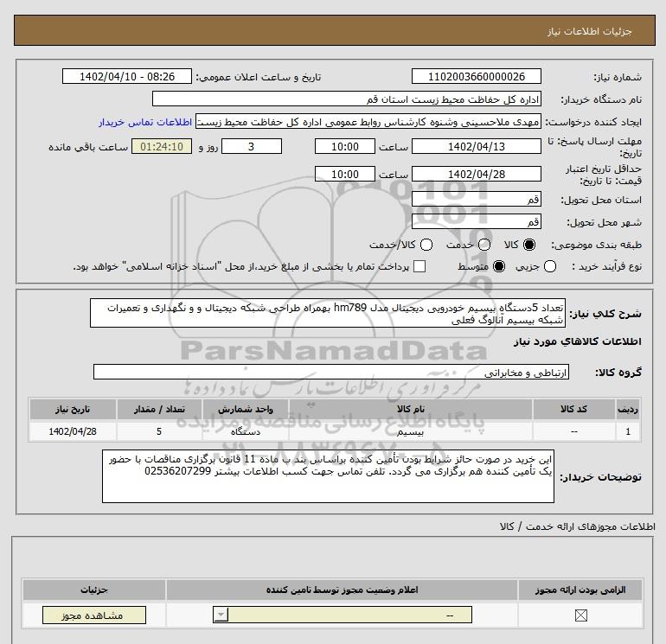The image size is (666, 644).
Task: Open اطلاعات تماس خریدار link
Action: tap(145, 122)
